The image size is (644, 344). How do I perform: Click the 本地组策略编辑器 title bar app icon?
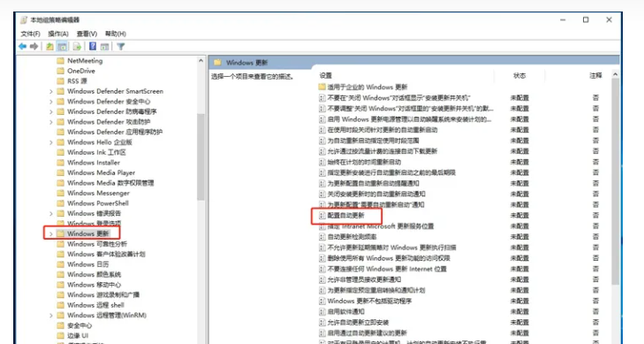(x=24, y=19)
